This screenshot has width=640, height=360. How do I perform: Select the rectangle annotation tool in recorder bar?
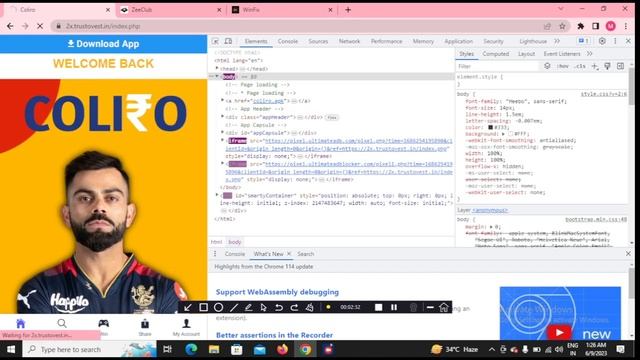(203, 307)
